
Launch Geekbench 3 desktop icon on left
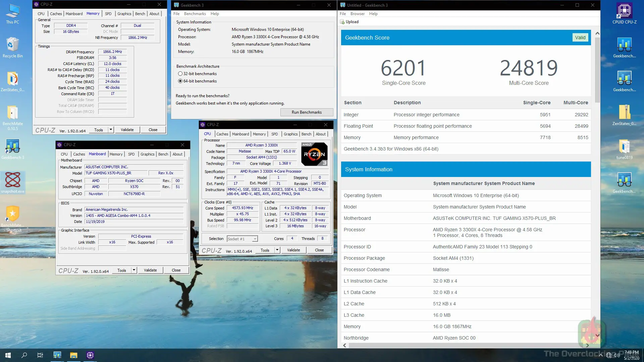12,149
